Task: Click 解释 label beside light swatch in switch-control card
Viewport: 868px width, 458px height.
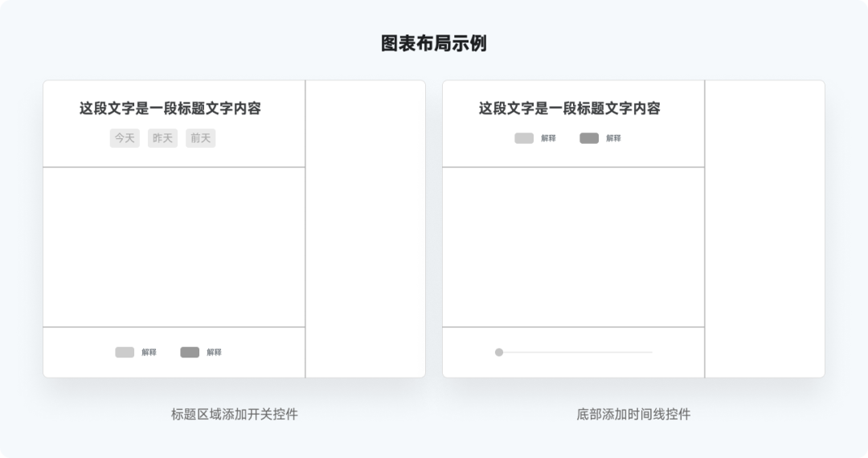Action: pyautogui.click(x=149, y=352)
